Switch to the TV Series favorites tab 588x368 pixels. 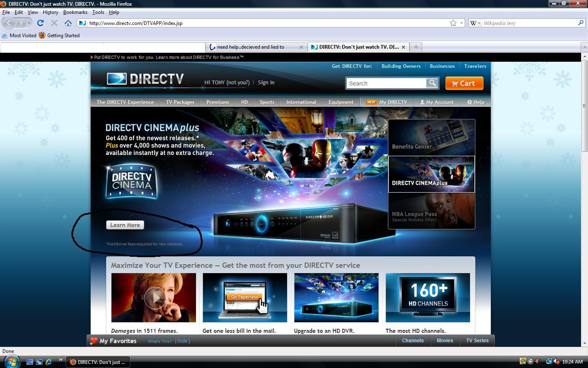tap(477, 341)
